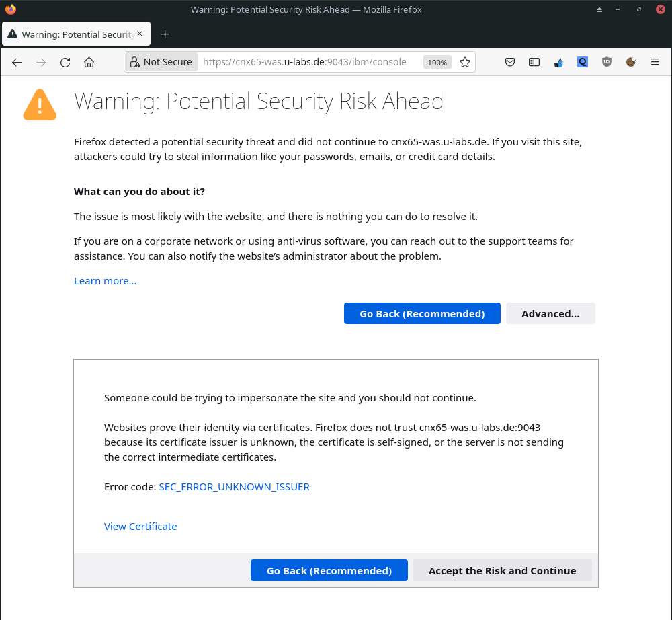Bookmark this page with the star icon
Screen dimensions: 672x620
[x=465, y=62]
